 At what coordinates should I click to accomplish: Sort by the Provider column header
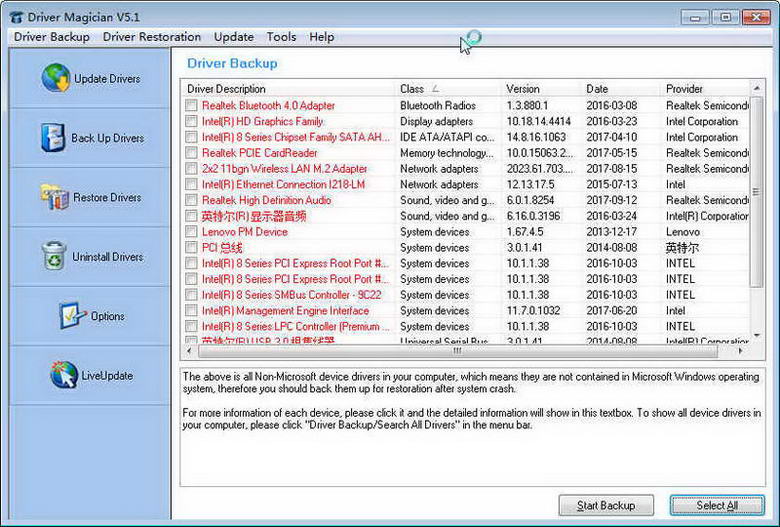point(705,89)
